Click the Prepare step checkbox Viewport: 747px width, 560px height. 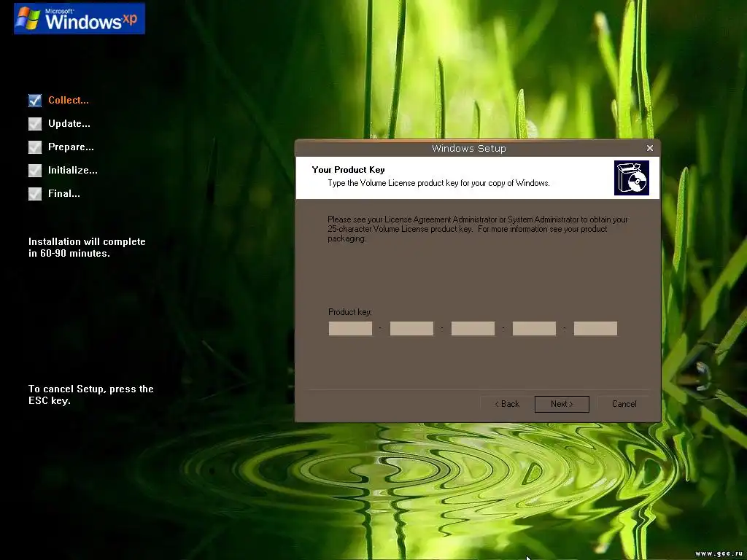pos(35,147)
